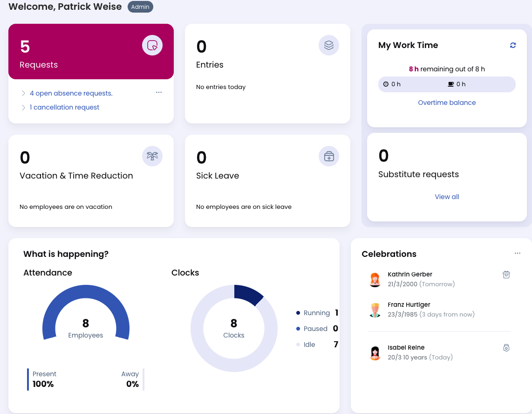Expand chevron for 1 cancellation request
The image size is (532, 414).
[23, 107]
